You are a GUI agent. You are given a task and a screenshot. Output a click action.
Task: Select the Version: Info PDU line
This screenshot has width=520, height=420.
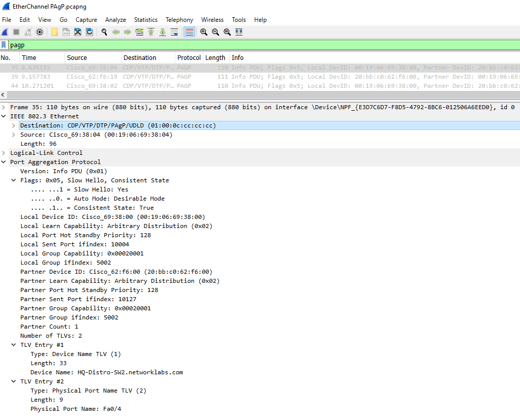pos(64,171)
